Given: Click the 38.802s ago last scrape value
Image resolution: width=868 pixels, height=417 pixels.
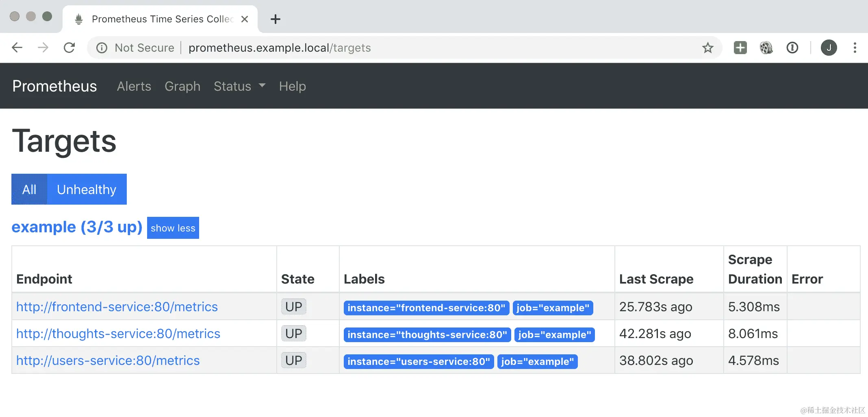Looking at the screenshot, I should 656,360.
